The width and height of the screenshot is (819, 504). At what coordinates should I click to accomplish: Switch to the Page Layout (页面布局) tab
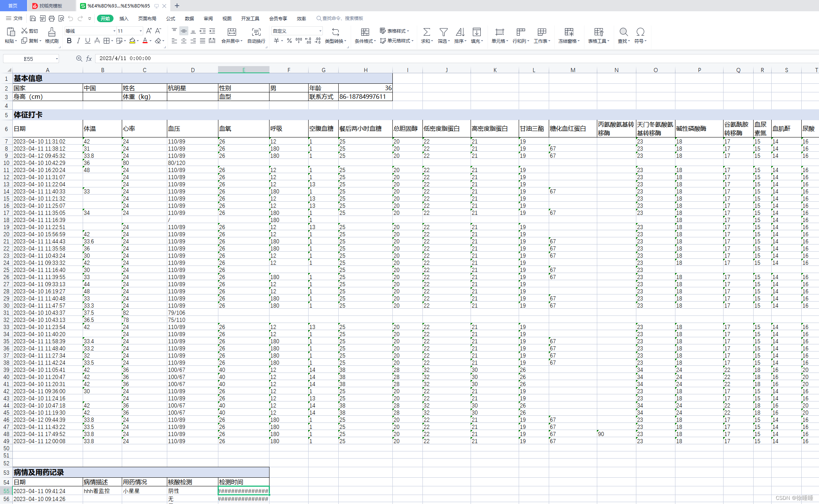[x=147, y=18]
